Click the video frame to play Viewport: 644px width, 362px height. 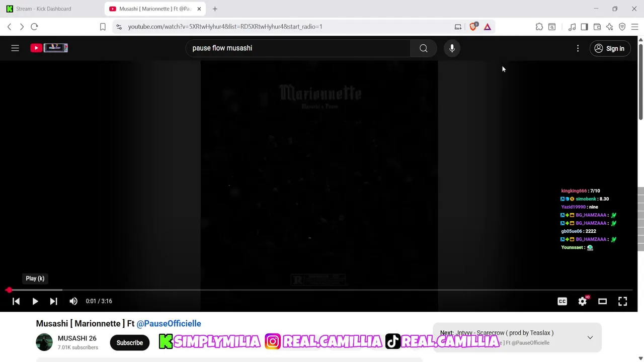pyautogui.click(x=319, y=173)
